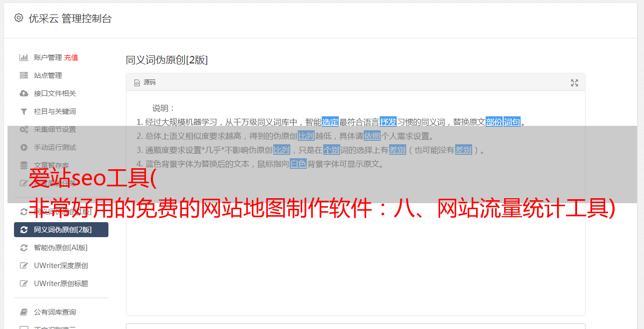Viewport: 644px width, 329px height.
Task: Click the gear icon beside 优采云 管理控制台
Action: (18, 18)
